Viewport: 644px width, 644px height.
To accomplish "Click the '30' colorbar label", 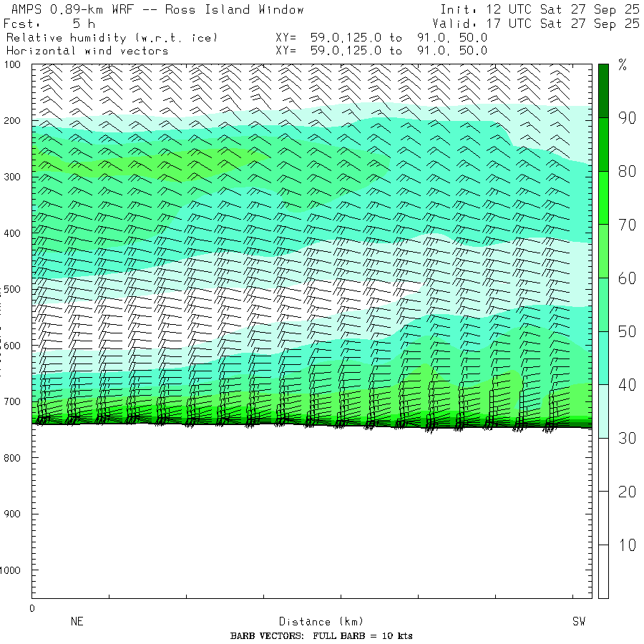I will click(627, 439).
